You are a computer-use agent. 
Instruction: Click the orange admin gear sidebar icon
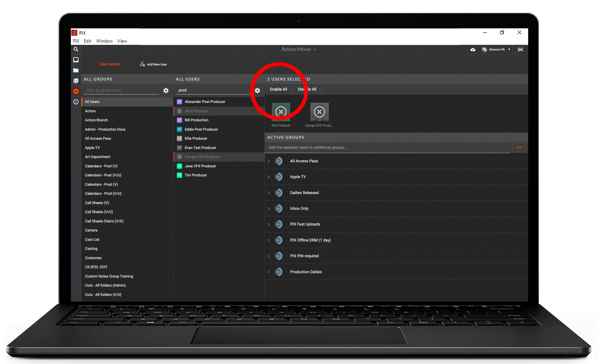tap(76, 91)
